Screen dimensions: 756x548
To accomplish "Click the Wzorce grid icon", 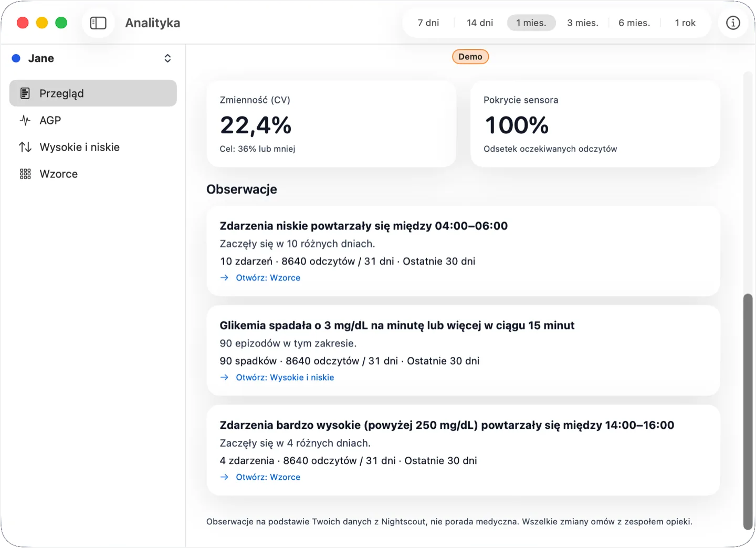I will click(25, 174).
